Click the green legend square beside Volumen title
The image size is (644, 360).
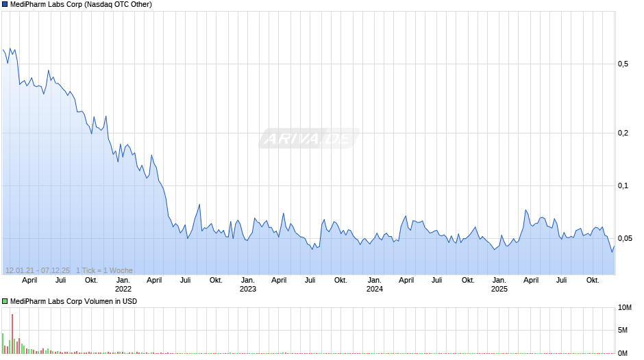click(5, 301)
